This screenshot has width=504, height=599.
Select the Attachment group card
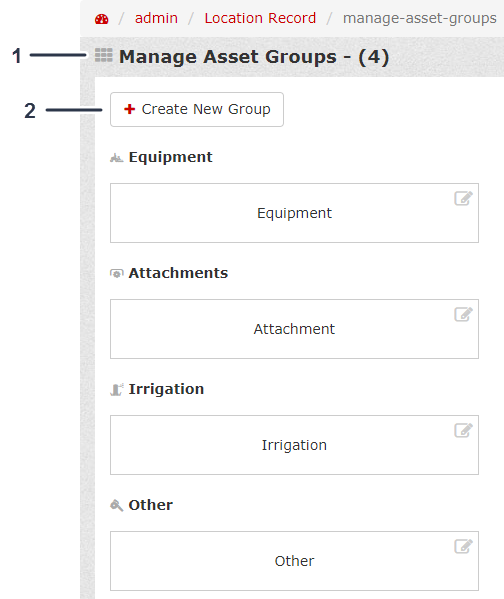point(294,329)
